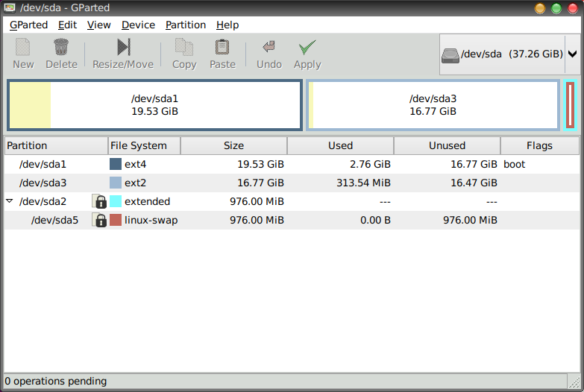
Task: Open the GParted menu
Action: (29, 25)
